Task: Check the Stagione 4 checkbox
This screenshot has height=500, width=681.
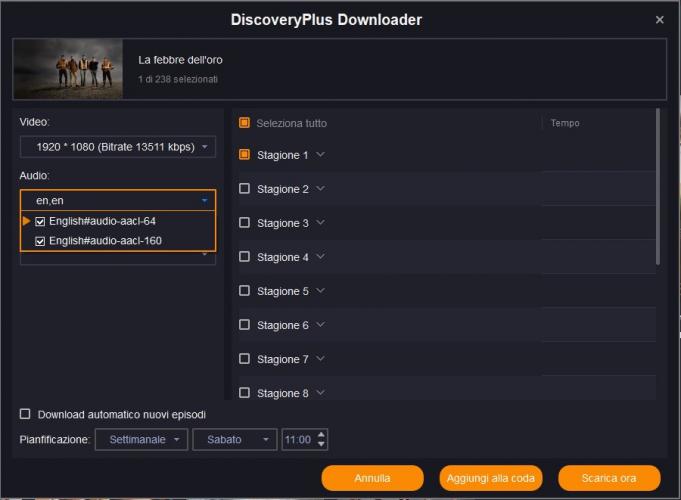Action: 245,257
